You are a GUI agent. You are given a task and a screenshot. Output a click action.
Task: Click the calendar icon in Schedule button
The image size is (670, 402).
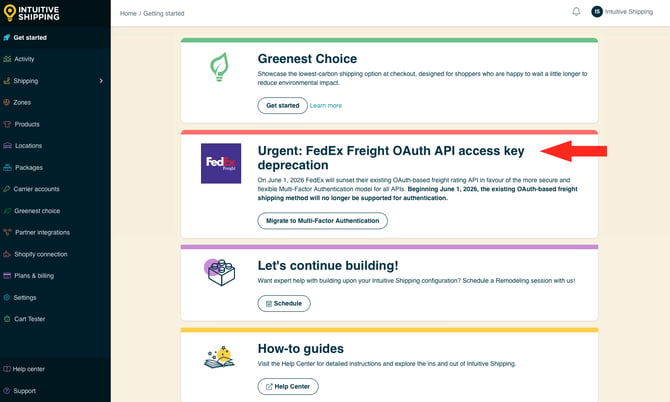click(269, 304)
